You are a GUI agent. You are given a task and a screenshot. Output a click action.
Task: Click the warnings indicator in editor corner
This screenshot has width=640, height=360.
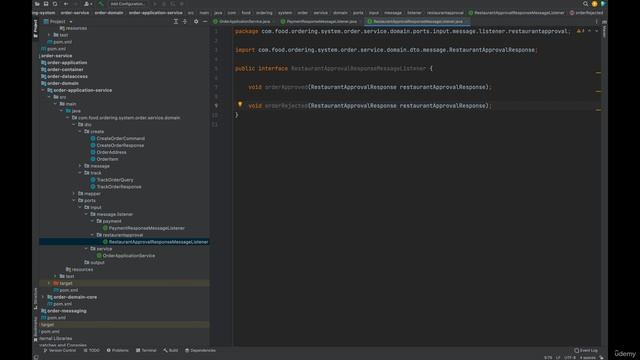(580, 31)
